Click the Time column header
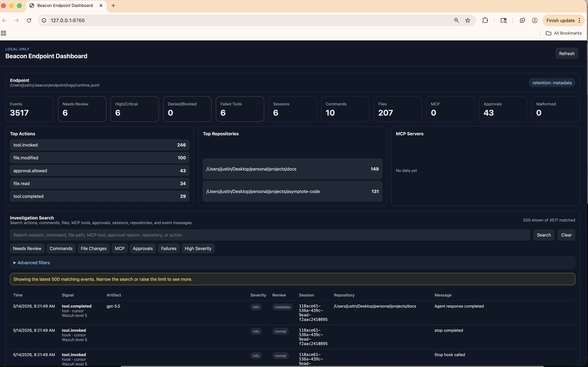The height and width of the screenshot is (367, 588). point(18,295)
